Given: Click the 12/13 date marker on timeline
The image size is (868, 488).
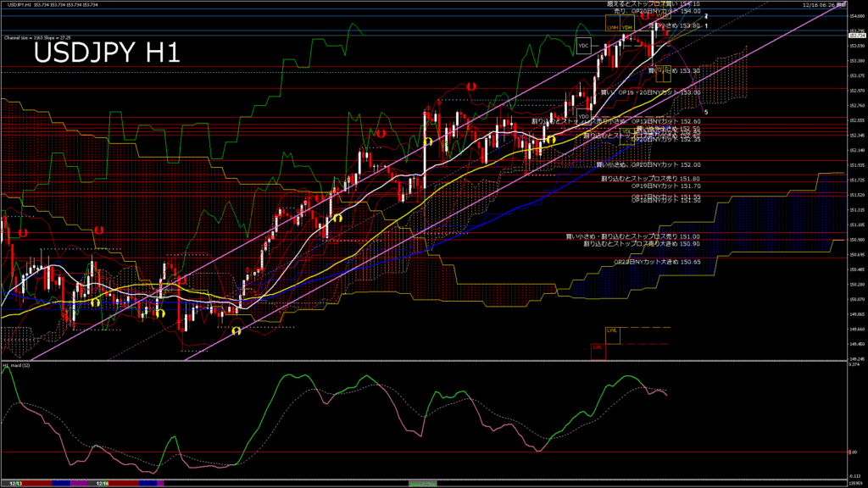Looking at the screenshot, I should click(15, 482).
